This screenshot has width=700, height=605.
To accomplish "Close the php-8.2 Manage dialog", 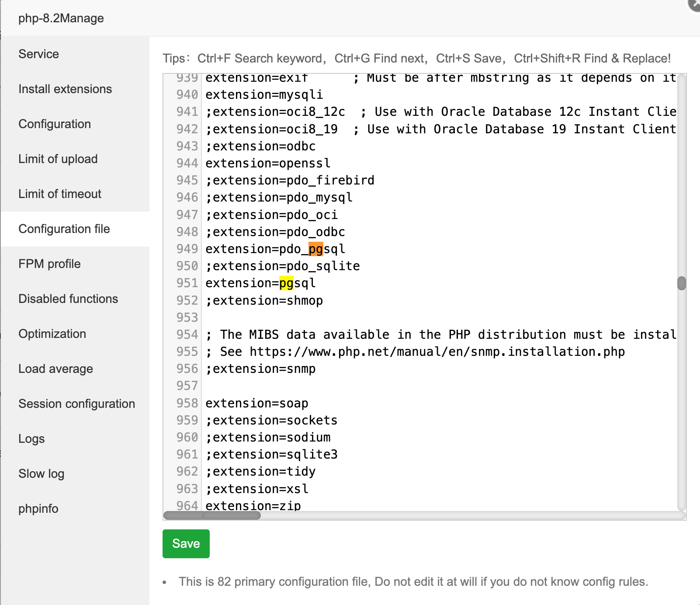I will [x=695, y=4].
